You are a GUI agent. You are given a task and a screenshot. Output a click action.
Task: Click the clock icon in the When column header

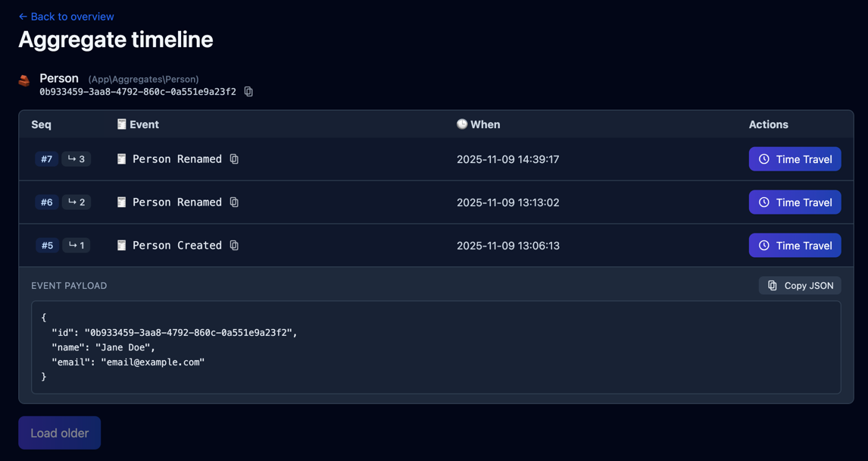(x=462, y=124)
